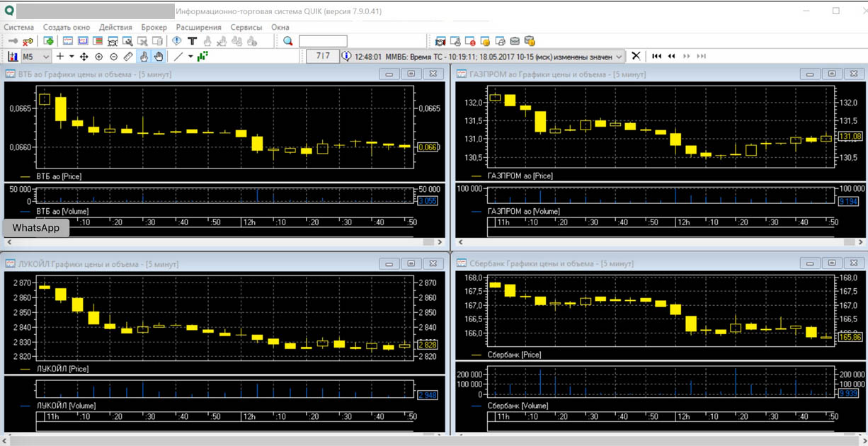Click the bold T text icon

pos(192,41)
